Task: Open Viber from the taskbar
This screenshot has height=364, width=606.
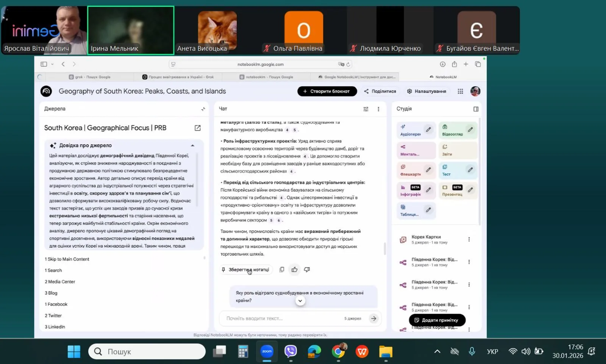Action: pyautogui.click(x=291, y=352)
